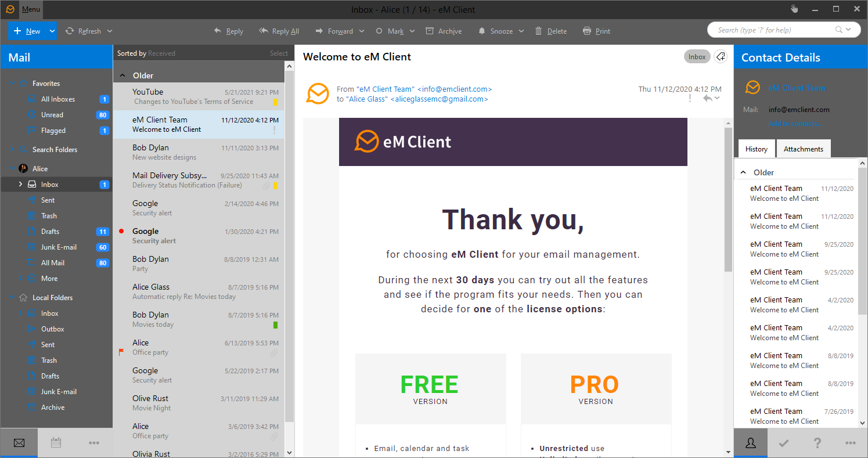Collapse the Older message group

(x=122, y=75)
